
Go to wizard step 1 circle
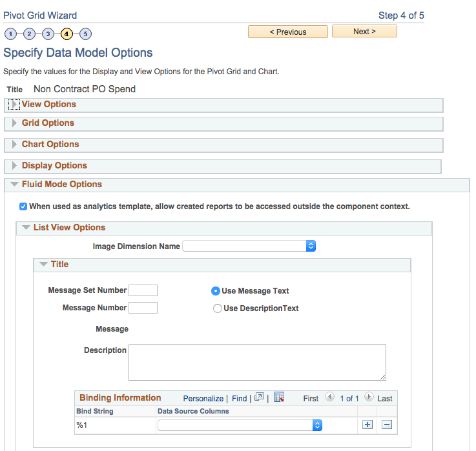point(10,34)
